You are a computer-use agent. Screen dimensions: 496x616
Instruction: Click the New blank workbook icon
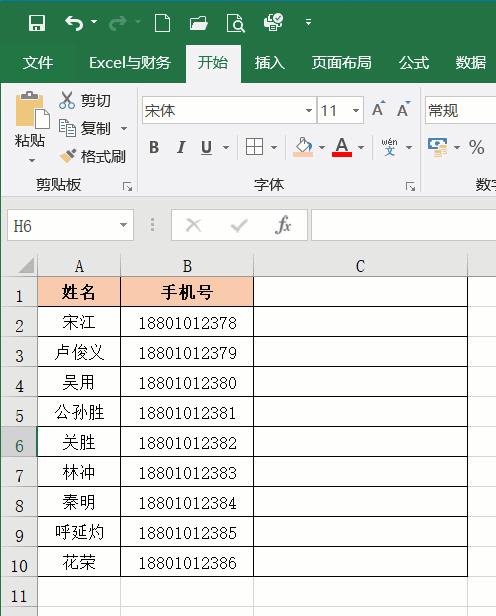click(x=162, y=23)
